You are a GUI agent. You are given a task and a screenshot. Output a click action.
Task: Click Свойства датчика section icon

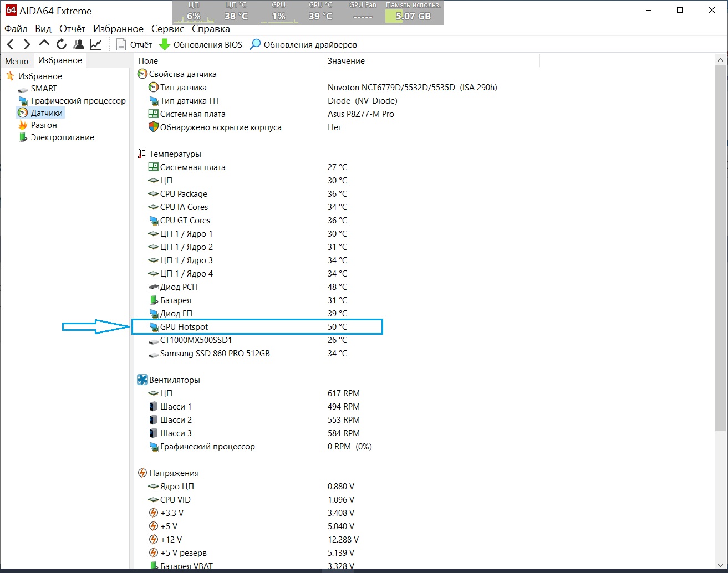(x=142, y=74)
